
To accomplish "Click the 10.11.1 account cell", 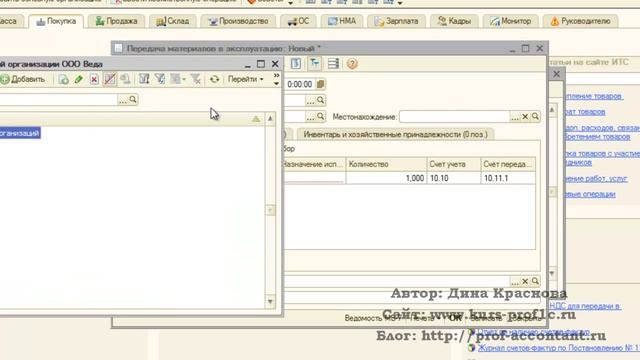I will (508, 178).
